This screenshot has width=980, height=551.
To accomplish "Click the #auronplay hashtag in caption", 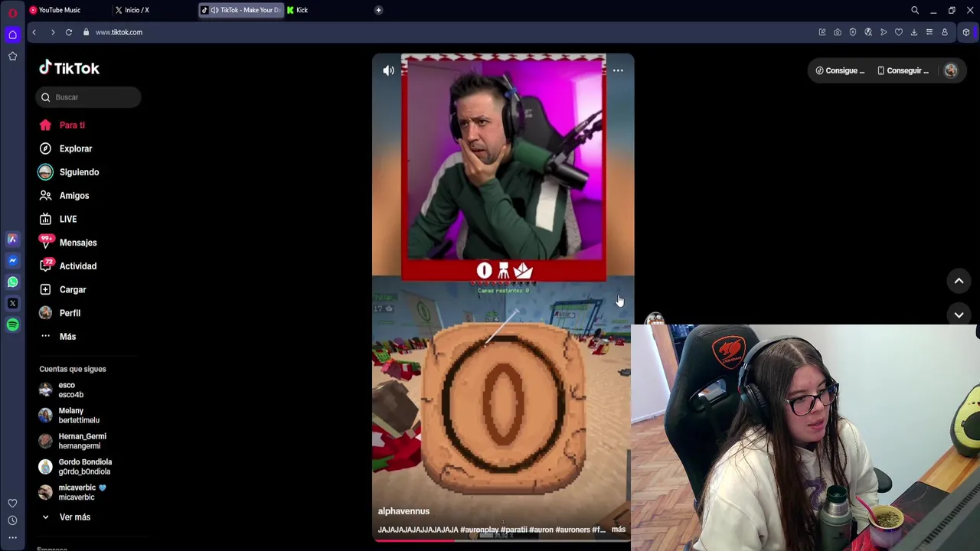I will coord(479,530).
